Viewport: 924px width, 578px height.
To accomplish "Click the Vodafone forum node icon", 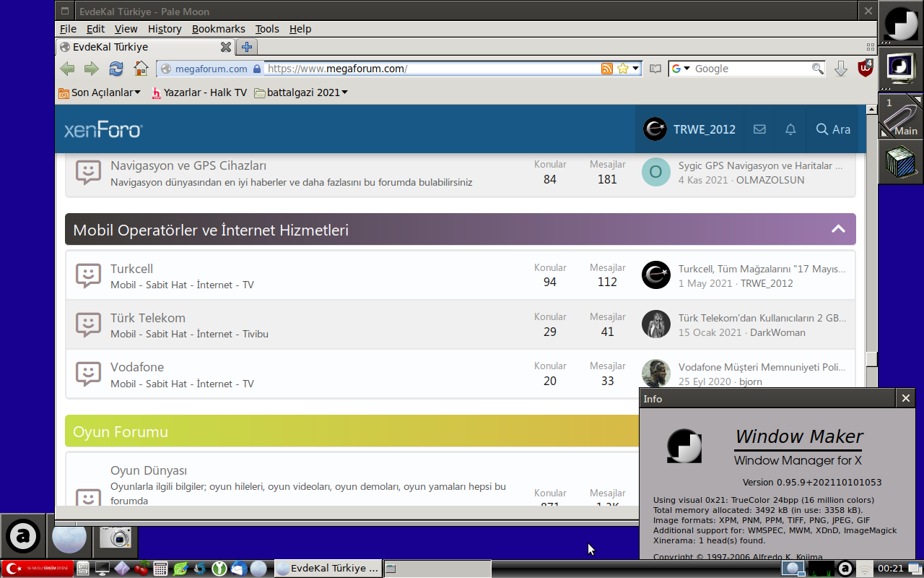I will coord(88,374).
